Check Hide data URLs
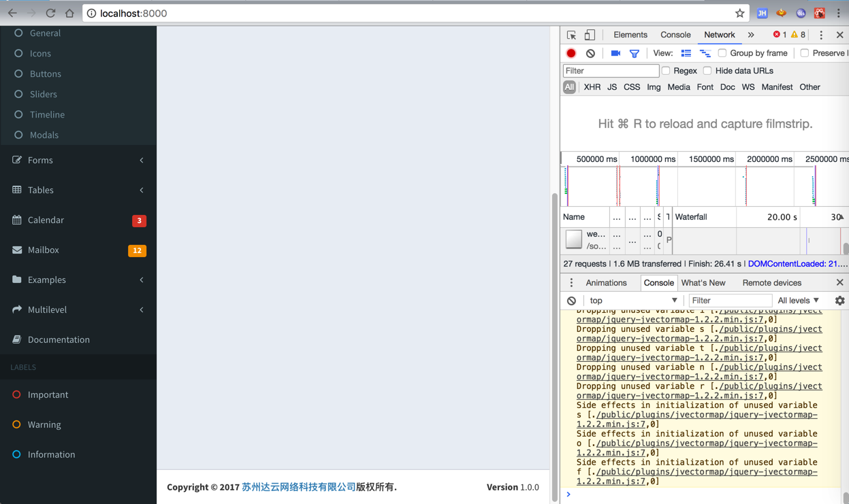The width and height of the screenshot is (849, 504). (x=707, y=71)
